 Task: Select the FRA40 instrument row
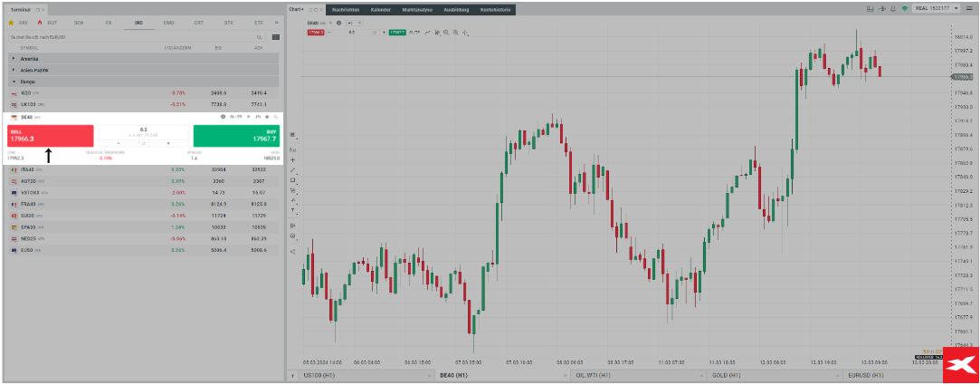click(x=143, y=204)
